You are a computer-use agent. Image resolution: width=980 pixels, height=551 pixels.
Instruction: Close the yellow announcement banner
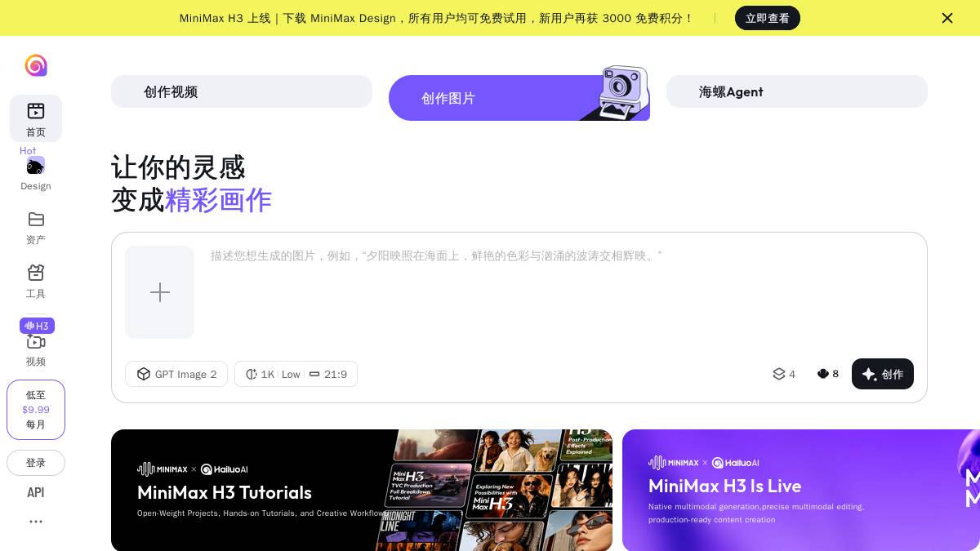(x=947, y=18)
